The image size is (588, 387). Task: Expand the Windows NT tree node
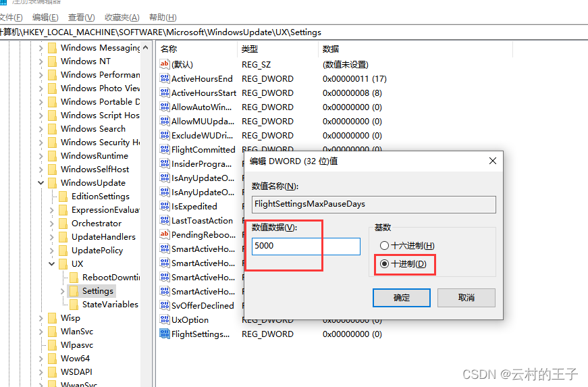(41, 61)
